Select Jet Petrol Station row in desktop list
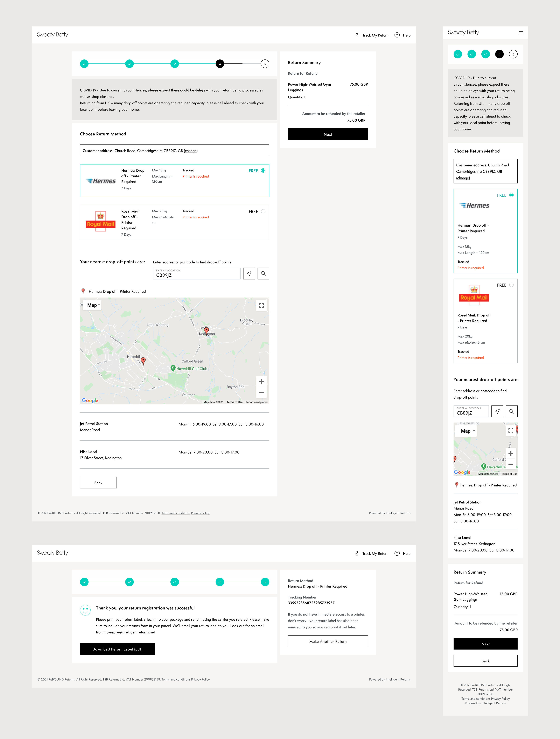 [174, 427]
